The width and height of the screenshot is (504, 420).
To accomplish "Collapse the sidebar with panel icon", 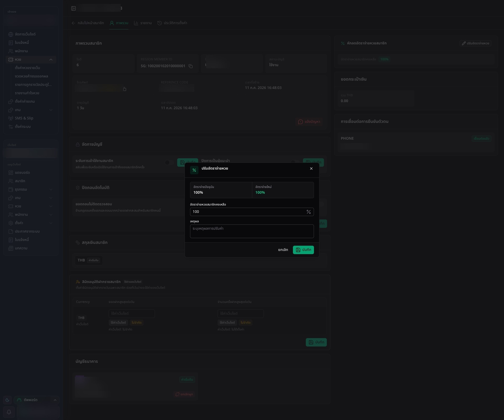I will [x=73, y=8].
